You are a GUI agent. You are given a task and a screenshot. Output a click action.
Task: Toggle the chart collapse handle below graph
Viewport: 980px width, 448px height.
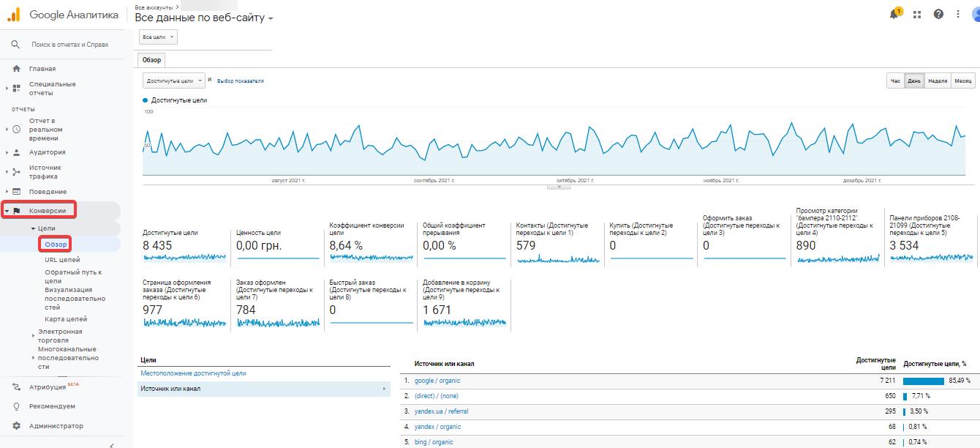[x=559, y=187]
